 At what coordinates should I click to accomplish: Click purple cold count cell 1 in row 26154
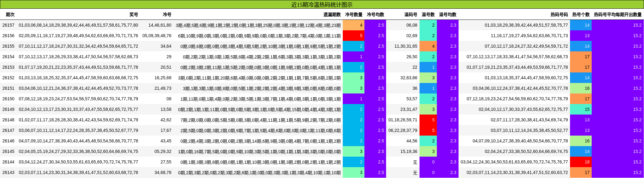354,57
